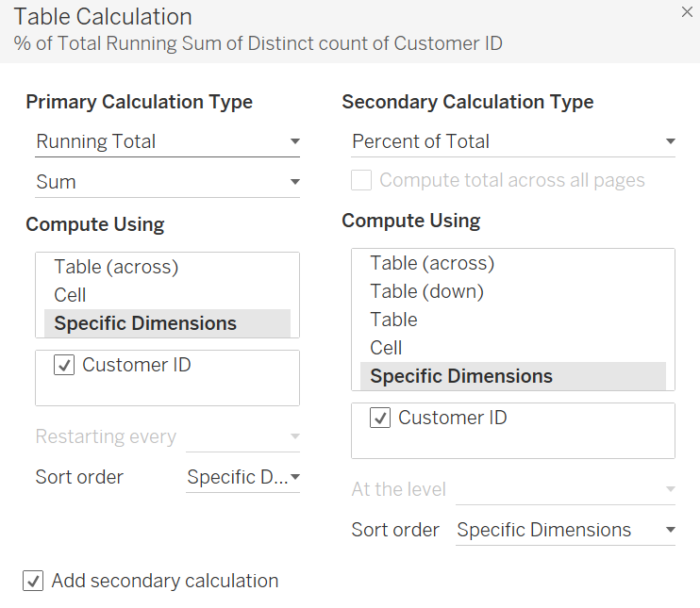700x608 pixels.
Task: Click the Compute total across all pages checkbox
Action: click(x=361, y=180)
